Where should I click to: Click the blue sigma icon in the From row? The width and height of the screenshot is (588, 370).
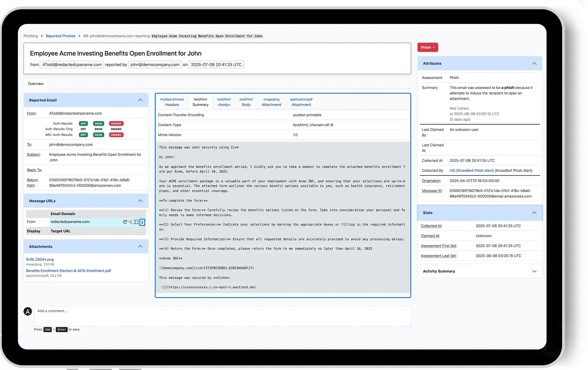[136, 222]
